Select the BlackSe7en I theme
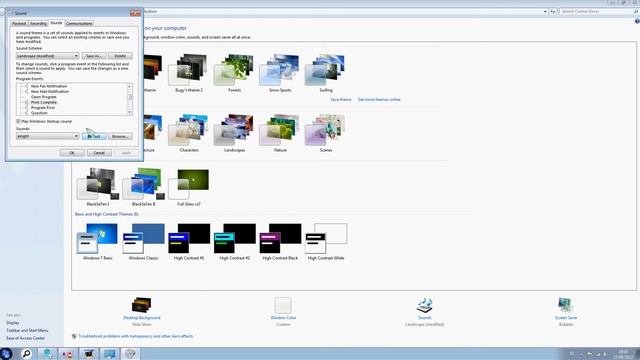 (x=98, y=187)
